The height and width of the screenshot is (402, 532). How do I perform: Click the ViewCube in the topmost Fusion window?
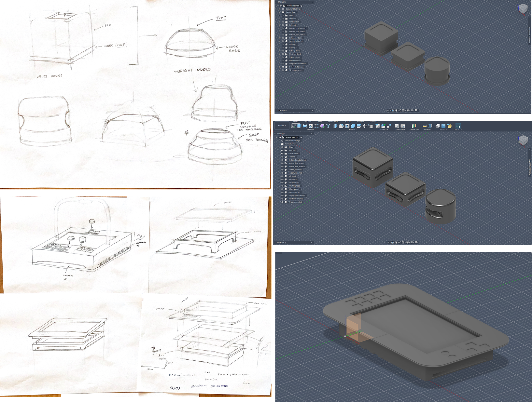tap(523, 9)
